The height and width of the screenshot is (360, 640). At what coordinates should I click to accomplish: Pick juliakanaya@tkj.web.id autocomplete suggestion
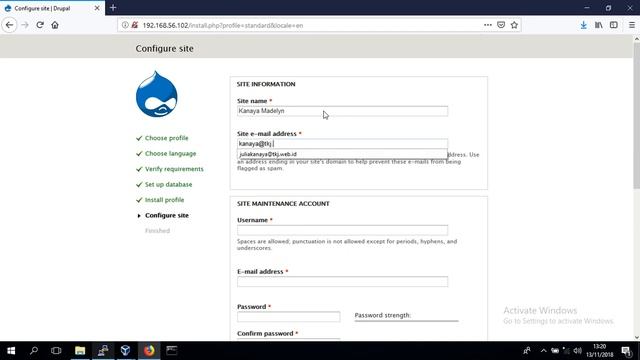click(x=342, y=154)
